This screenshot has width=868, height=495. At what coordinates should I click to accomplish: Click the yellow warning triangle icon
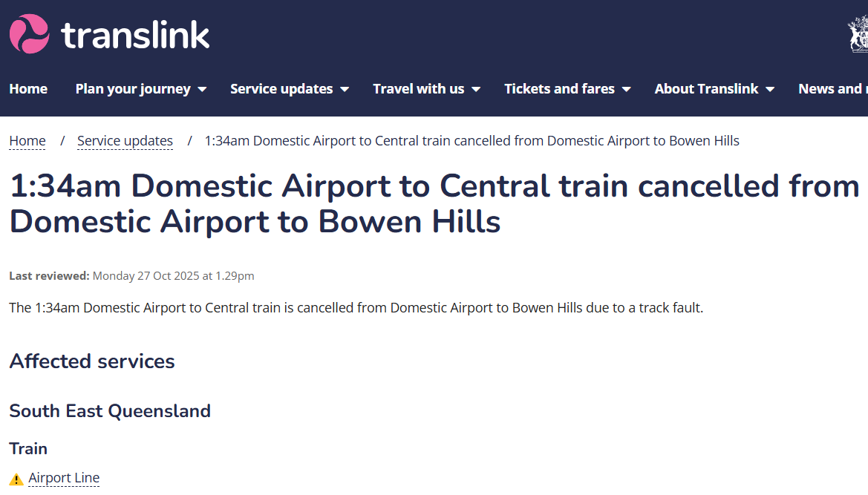point(16,479)
